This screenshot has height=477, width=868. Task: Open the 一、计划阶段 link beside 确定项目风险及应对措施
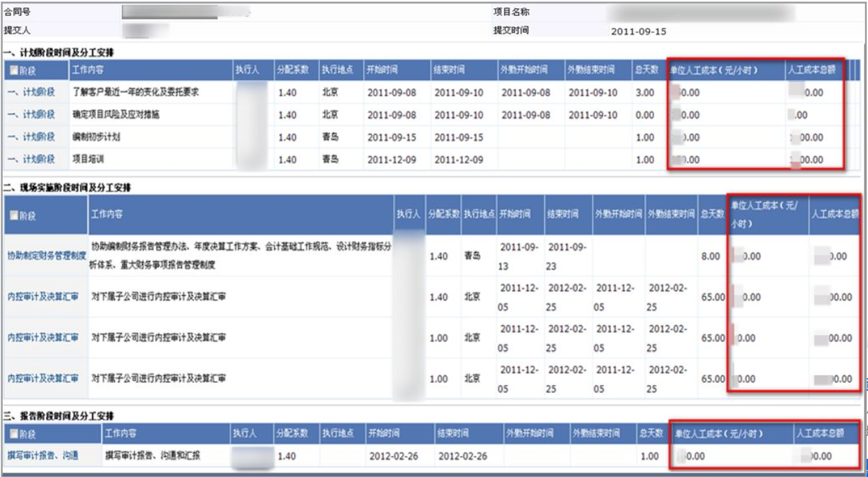click(x=31, y=115)
